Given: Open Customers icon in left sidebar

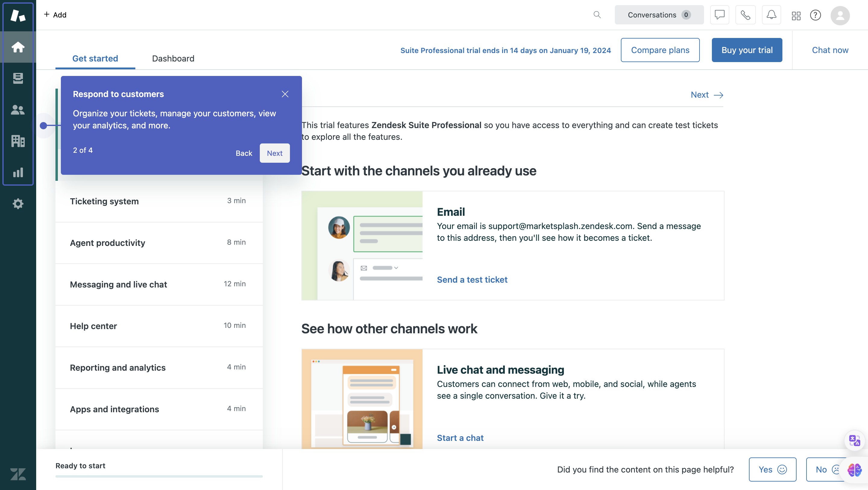Looking at the screenshot, I should (18, 109).
